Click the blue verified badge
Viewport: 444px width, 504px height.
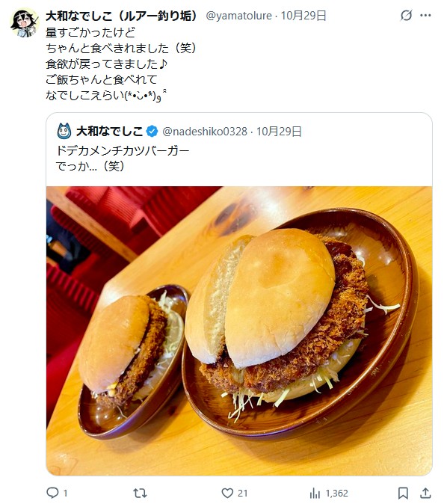152,131
